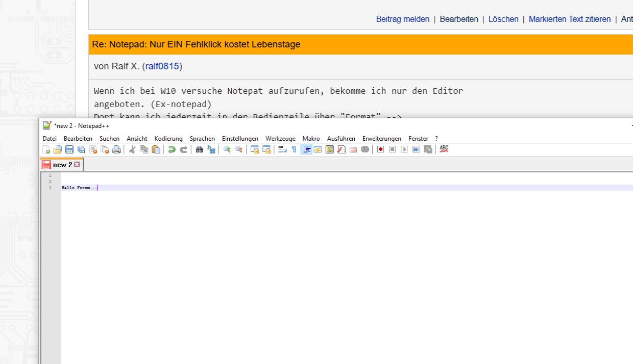Screen dimensions: 633x364
Task: Toggle synchronized horizontal scrolling icon
Action: pyautogui.click(x=266, y=149)
